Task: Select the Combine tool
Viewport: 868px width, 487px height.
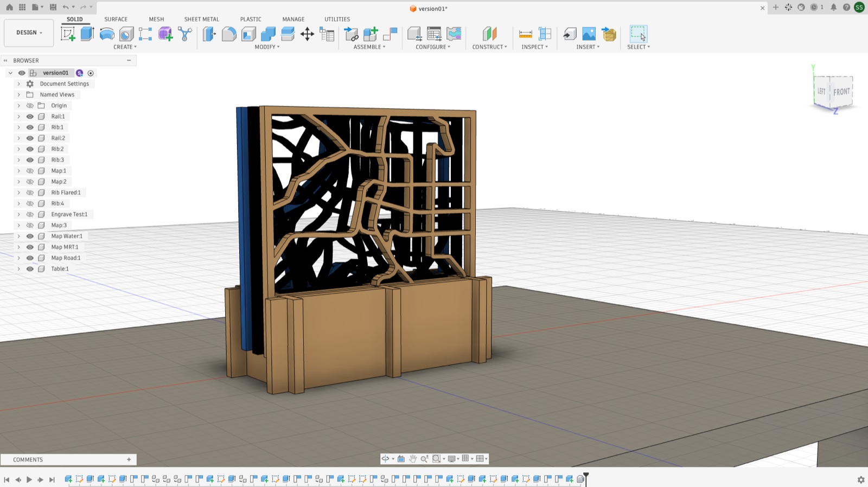Action: coord(268,34)
